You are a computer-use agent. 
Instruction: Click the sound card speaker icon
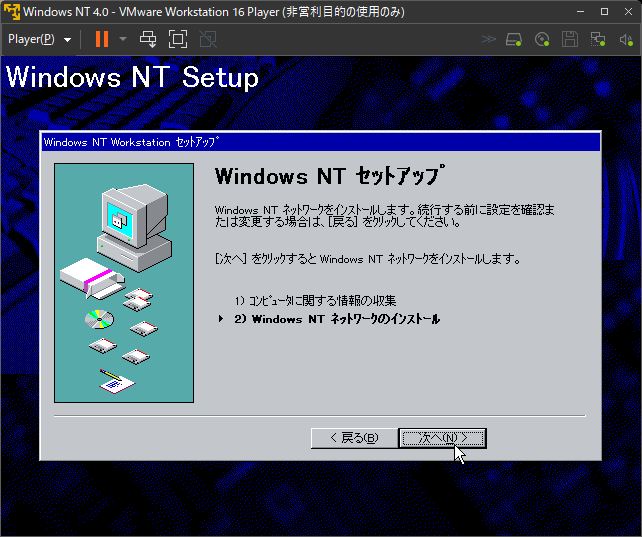coord(626,39)
